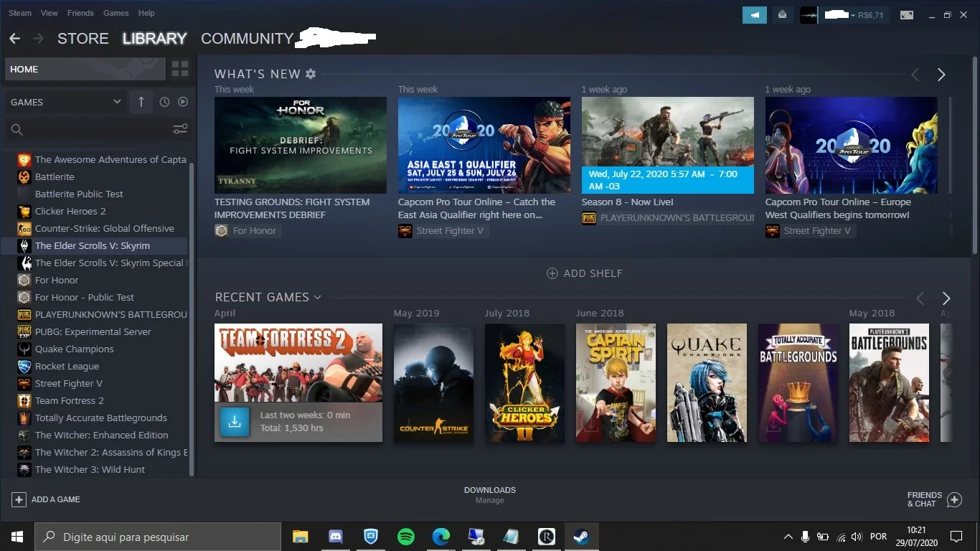This screenshot has height=551, width=980.
Task: Expand the GAMES filter dropdown
Action: click(x=66, y=102)
